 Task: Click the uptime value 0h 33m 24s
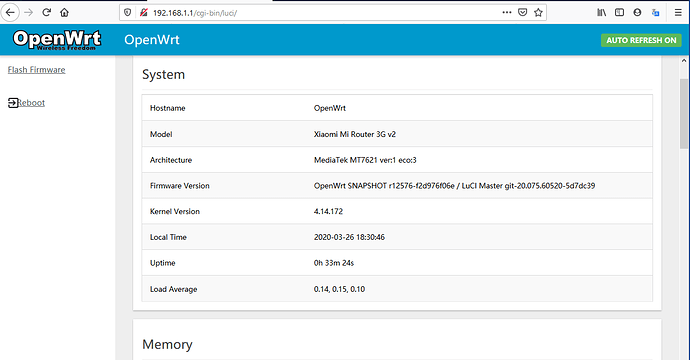pyautogui.click(x=334, y=263)
